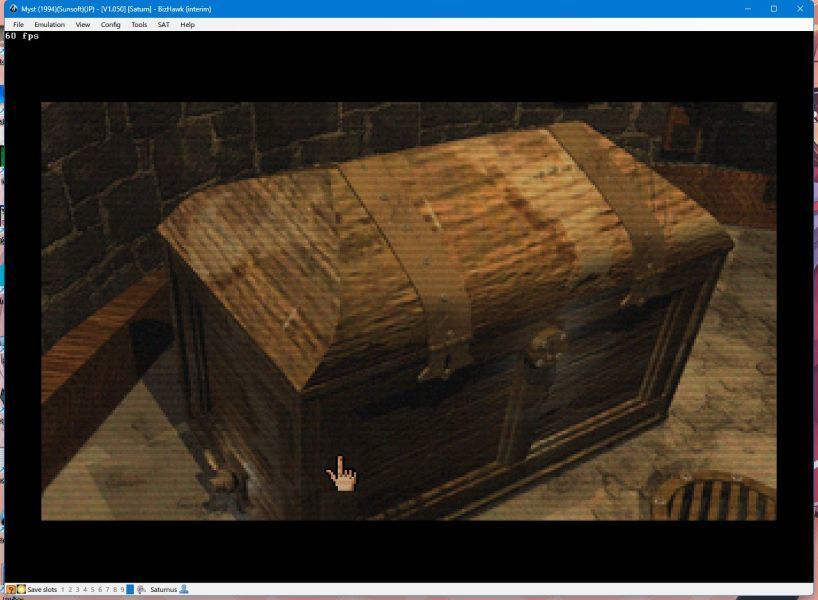Select save slot 5
The width and height of the screenshot is (818, 600).
point(92,590)
